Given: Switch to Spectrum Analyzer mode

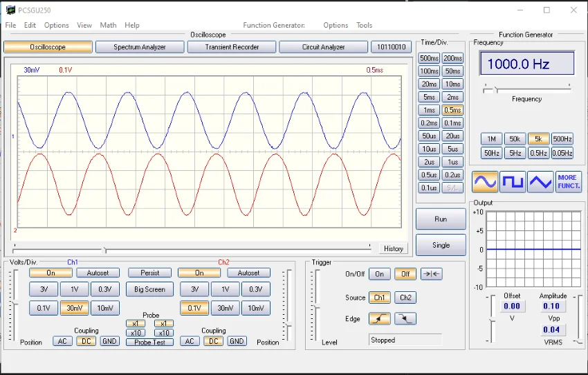Looking at the screenshot, I should (140, 47).
